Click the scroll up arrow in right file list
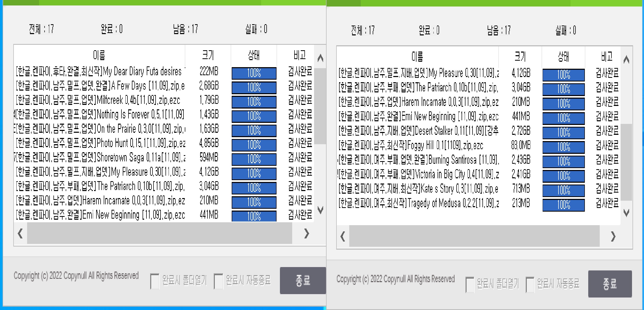 click(626, 60)
